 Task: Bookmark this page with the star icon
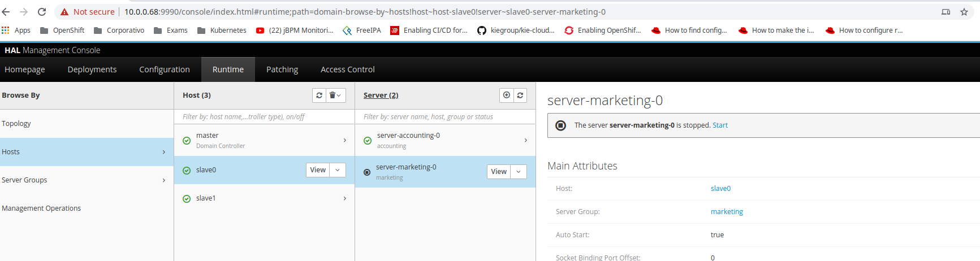click(x=964, y=12)
